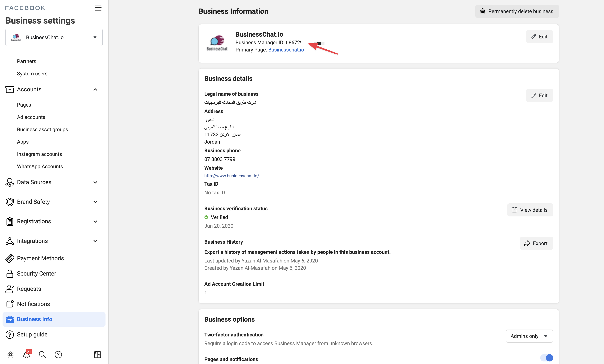This screenshot has height=364, width=604.
Task: Open Requests label
Action: point(29,289)
